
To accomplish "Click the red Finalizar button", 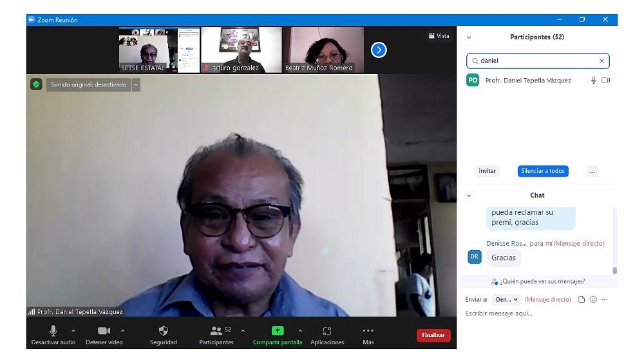I will 433,335.
